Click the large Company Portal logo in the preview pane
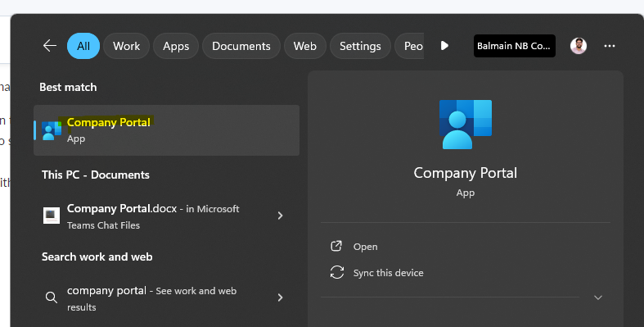644x327 pixels. click(466, 125)
